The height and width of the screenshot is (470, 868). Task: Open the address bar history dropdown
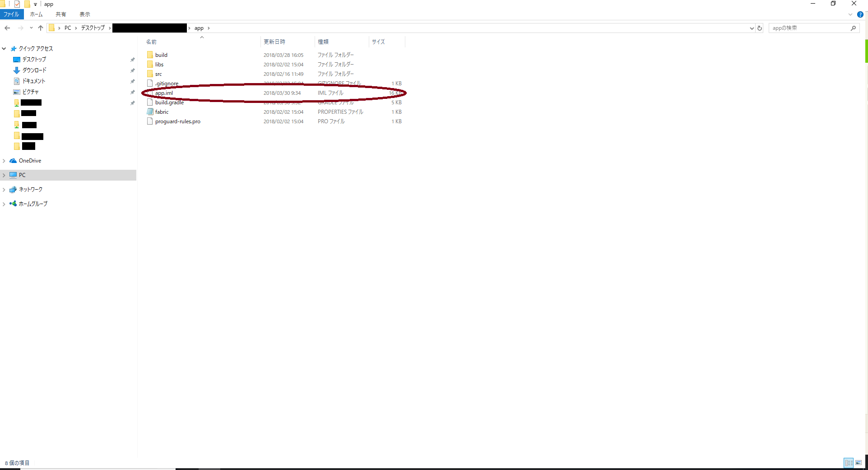tap(752, 28)
